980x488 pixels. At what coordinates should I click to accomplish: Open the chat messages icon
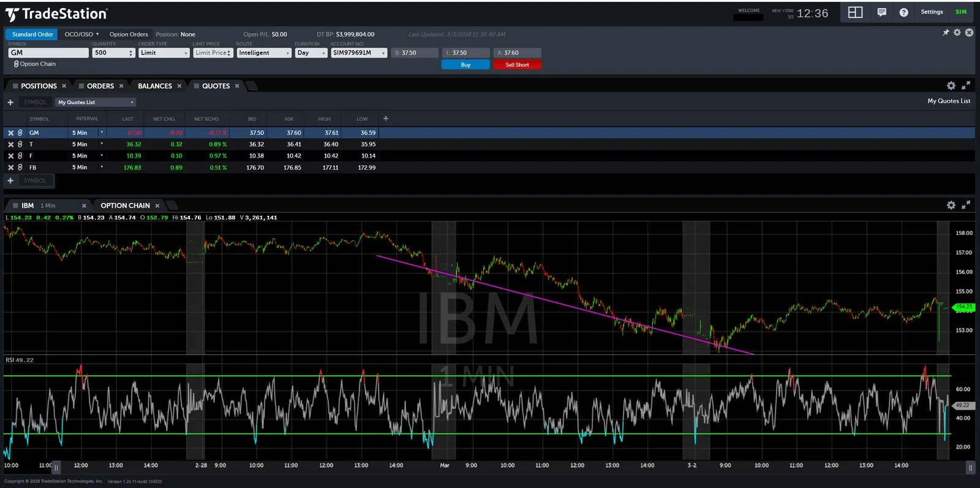coord(882,12)
